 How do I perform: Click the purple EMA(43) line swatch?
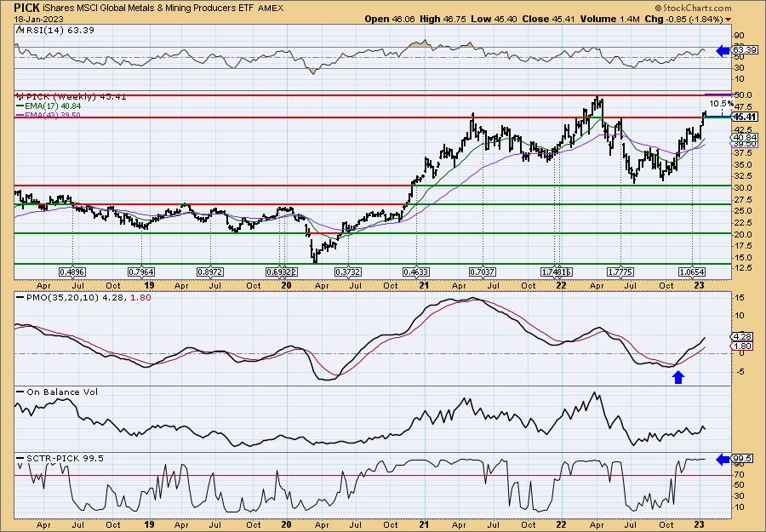[20, 115]
